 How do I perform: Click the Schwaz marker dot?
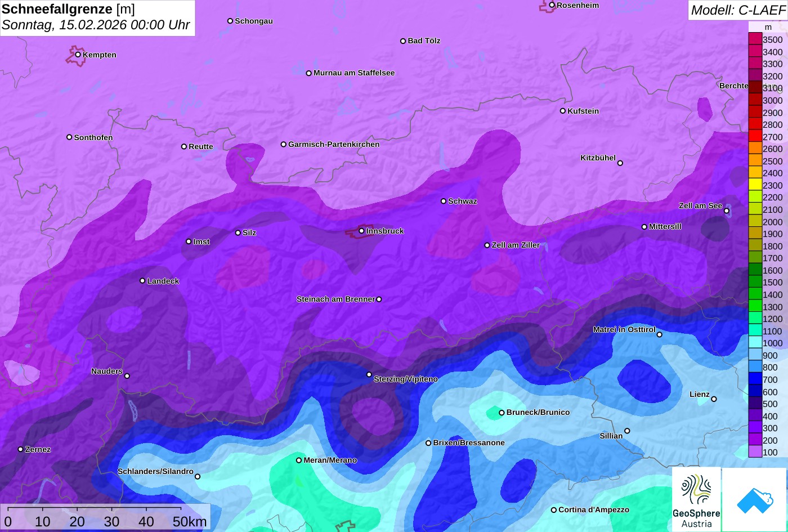444,201
